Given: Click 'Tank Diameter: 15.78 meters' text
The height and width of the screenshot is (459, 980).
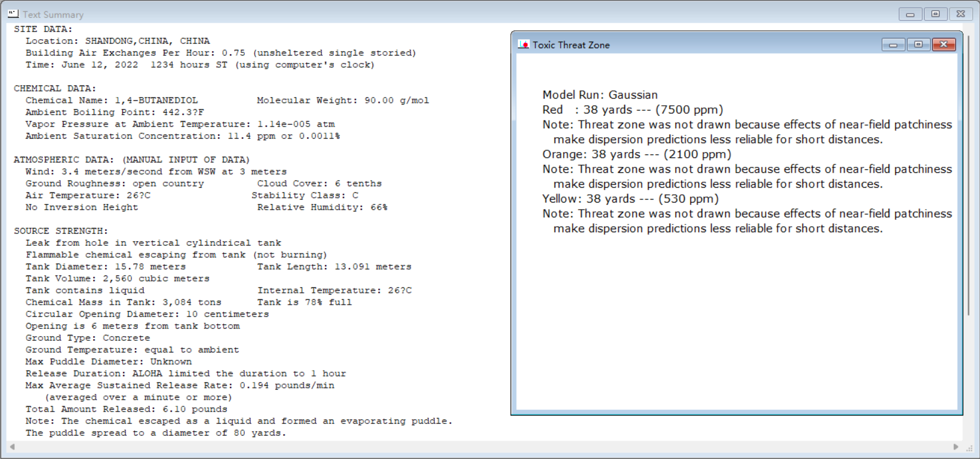Looking at the screenshot, I should click(106, 267).
